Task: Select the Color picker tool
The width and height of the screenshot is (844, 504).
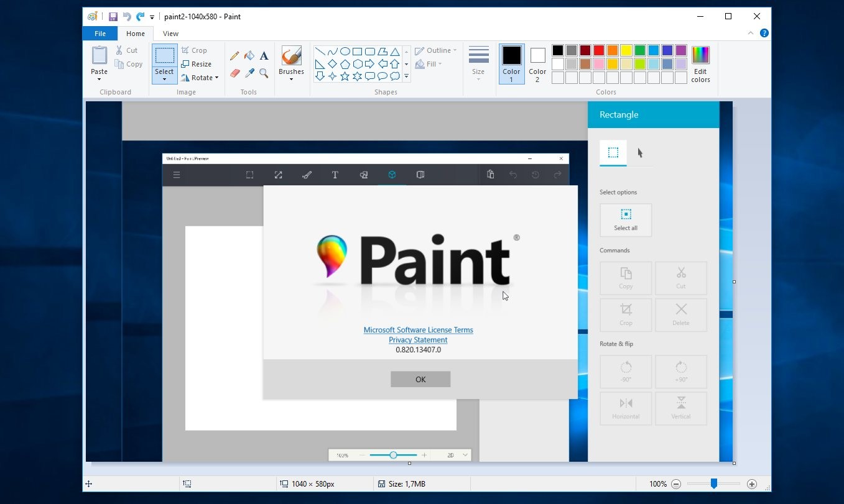Action: [x=249, y=73]
